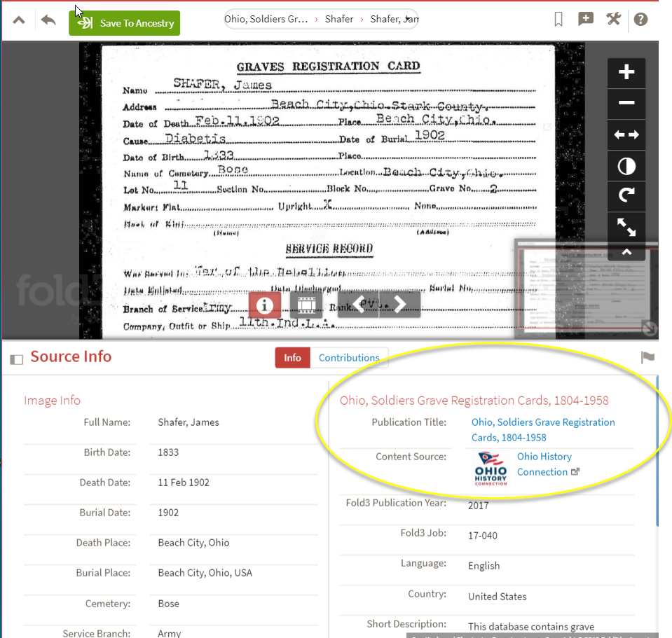Go back with the reply arrow icon
672x638 pixels.
click(x=48, y=20)
